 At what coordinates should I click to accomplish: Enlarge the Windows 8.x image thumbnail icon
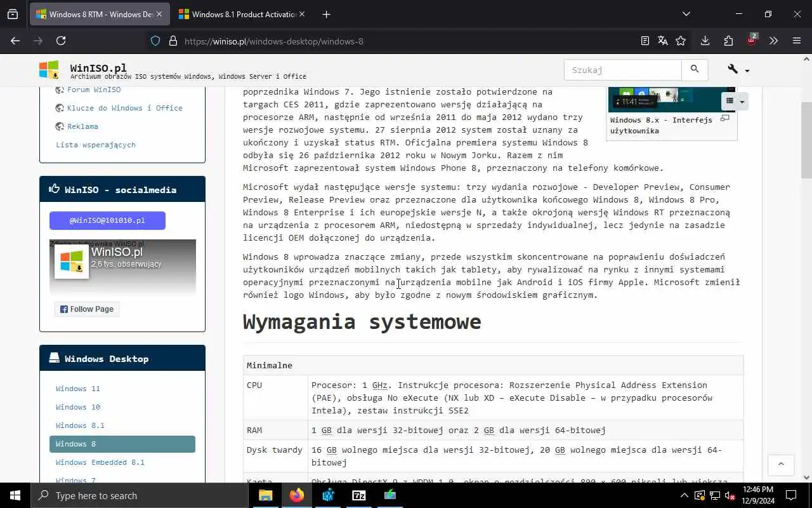pyautogui.click(x=725, y=119)
